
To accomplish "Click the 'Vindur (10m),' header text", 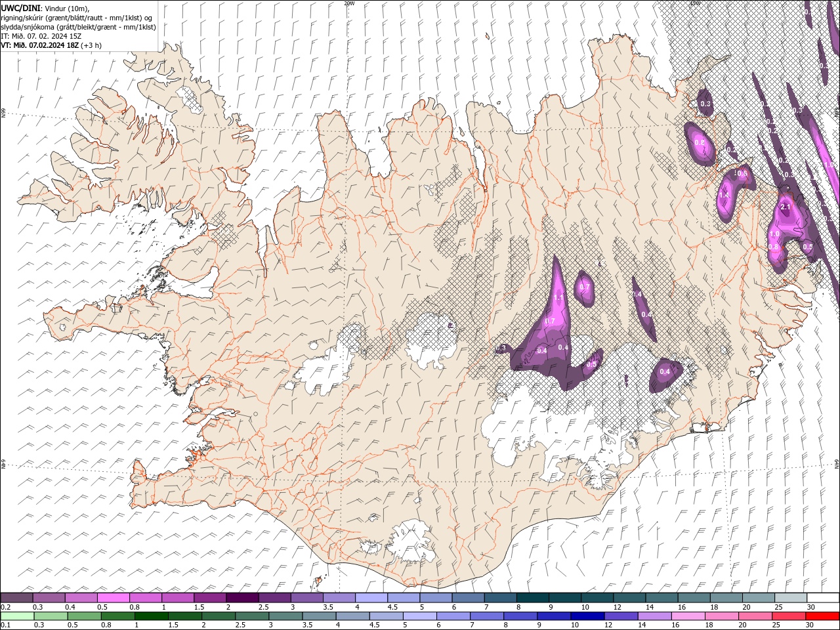I will pyautogui.click(x=66, y=8).
